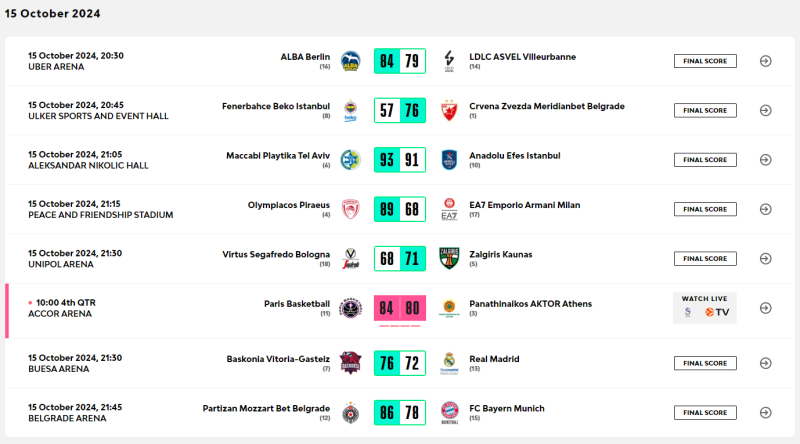800x444 pixels.
Task: Click the Maccabi Tel Aviv logo
Action: click(351, 160)
